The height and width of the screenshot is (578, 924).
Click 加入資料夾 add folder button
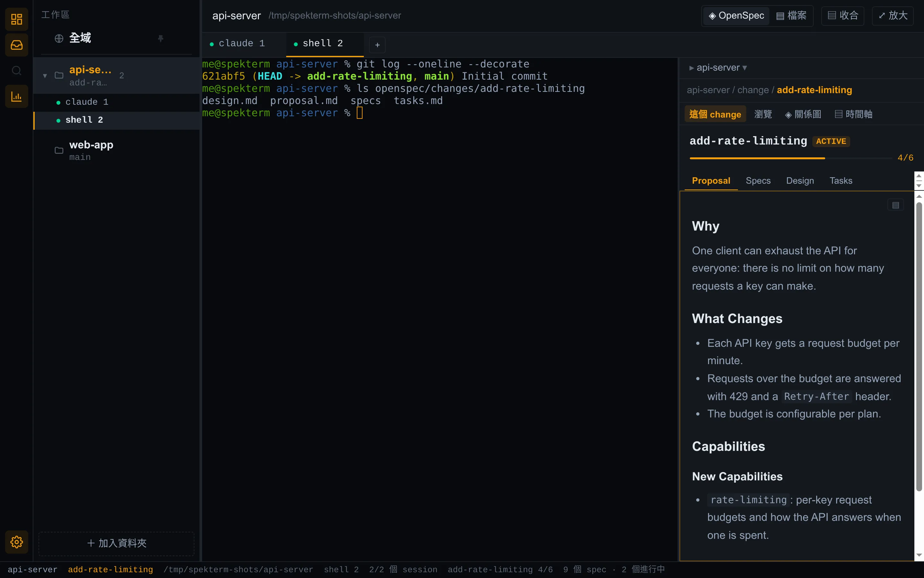(x=116, y=543)
